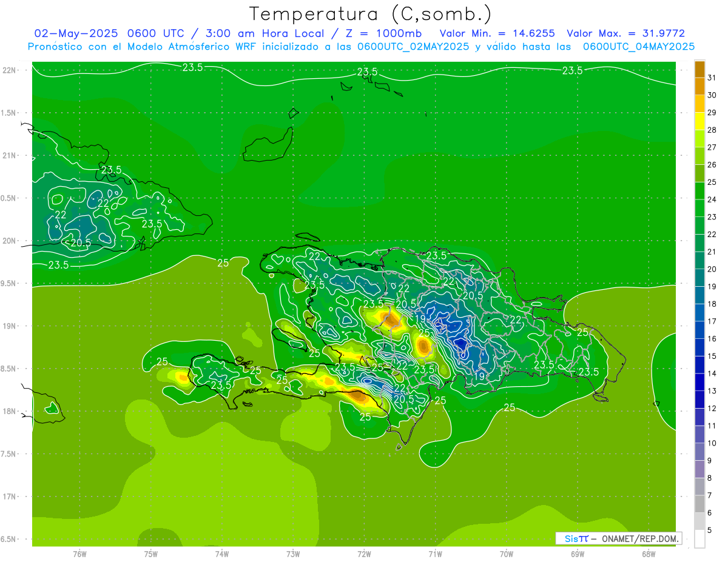This screenshot has width=728, height=562.
Task: Pick the dark blue swatch between 13 and 14
Action: pos(699,382)
